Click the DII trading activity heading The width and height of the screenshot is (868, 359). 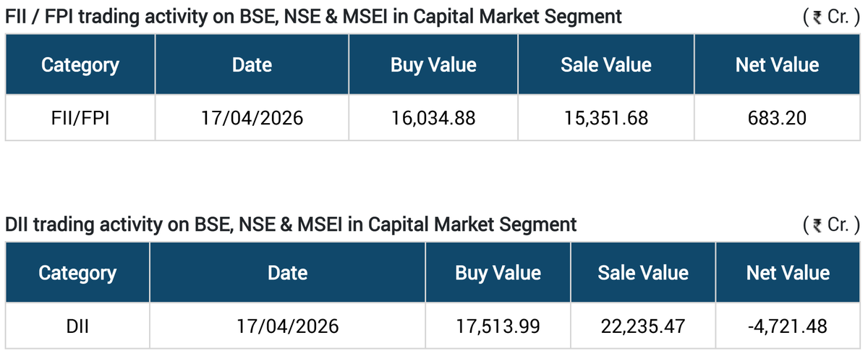point(291,225)
